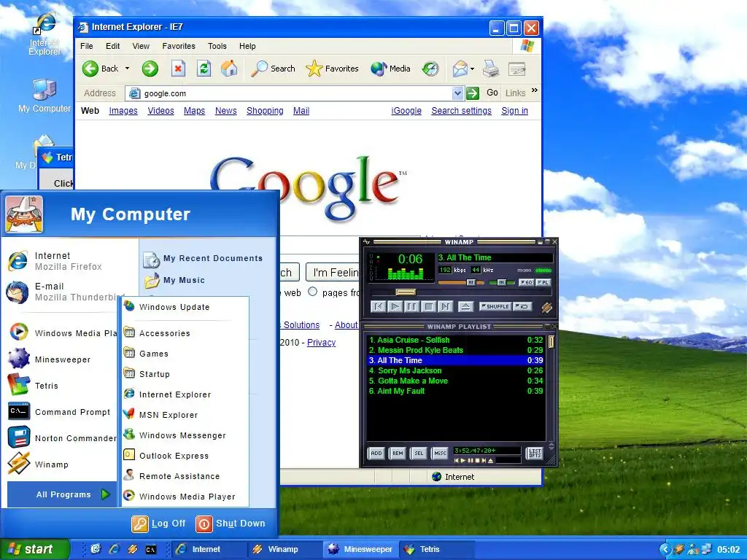Open the Back button history dropdown arrow
The height and width of the screenshot is (560, 747).
pos(127,69)
